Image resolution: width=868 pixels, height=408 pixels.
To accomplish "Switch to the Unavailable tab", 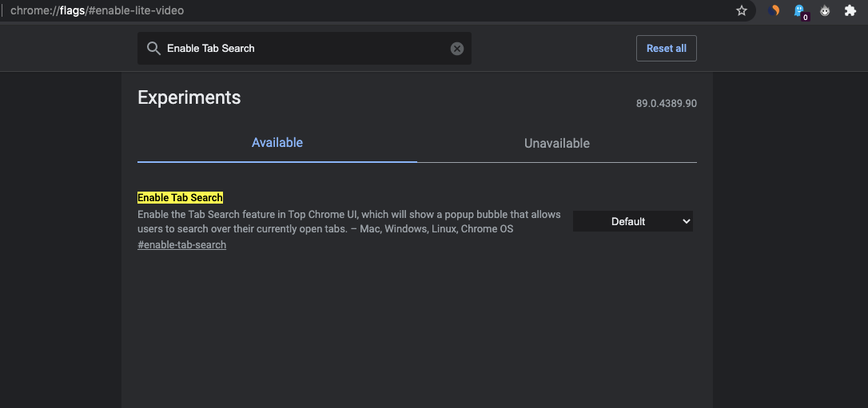I will click(557, 144).
